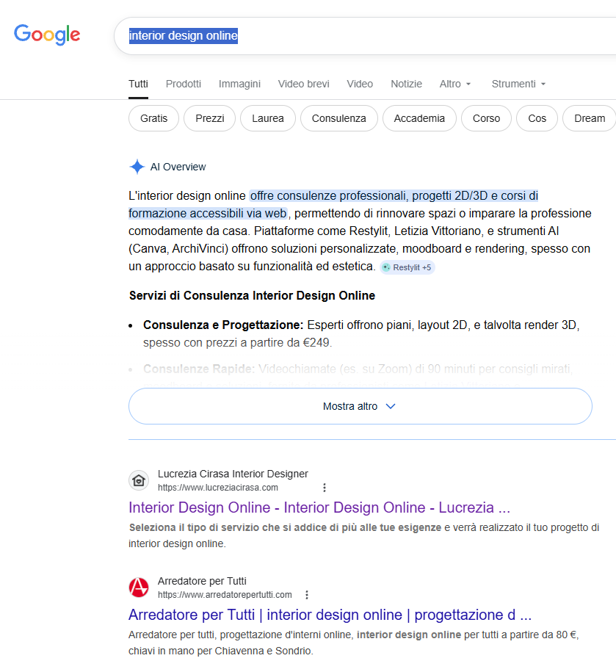Open three-dot menu for Lucrezia Cirasa result
Viewport: 616px width, 672px height.
(x=325, y=488)
